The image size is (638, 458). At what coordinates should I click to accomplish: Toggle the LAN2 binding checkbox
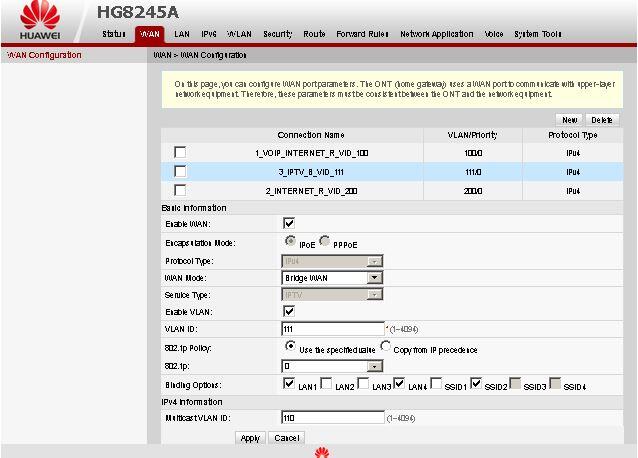(326, 383)
